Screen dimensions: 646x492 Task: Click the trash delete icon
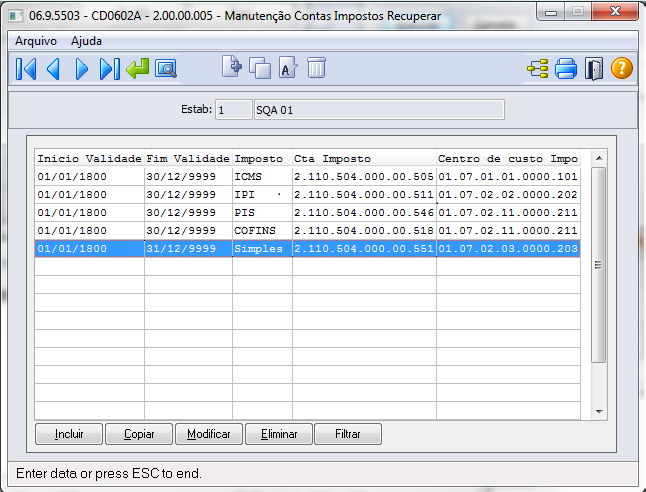[316, 68]
